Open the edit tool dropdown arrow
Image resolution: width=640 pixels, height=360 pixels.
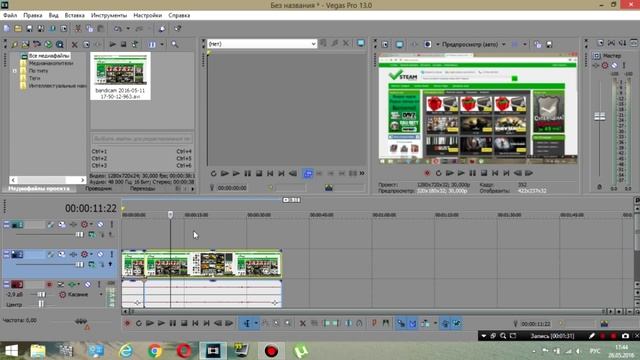[256, 323]
